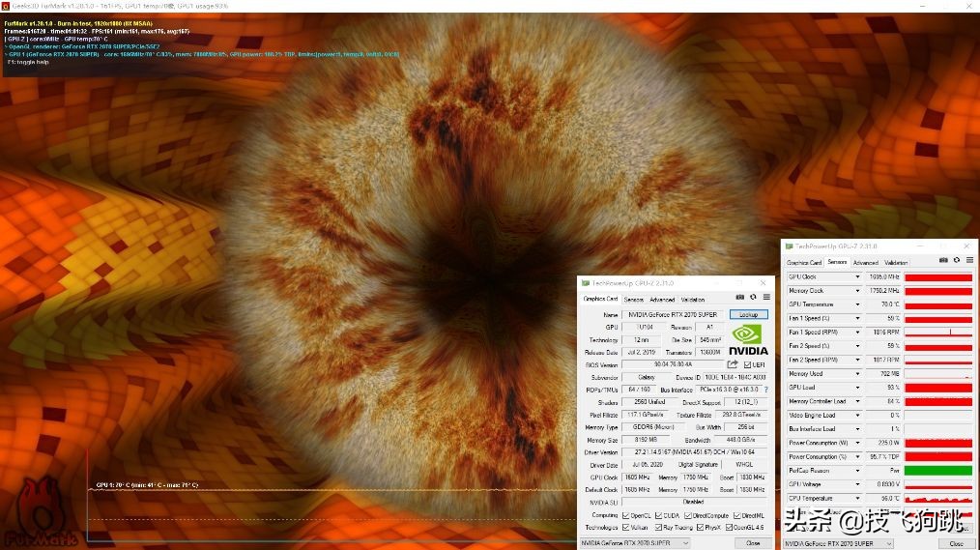Click the refresh icon in GPU-Z Sensors window
This screenshot has height=550, width=980.
click(x=957, y=260)
